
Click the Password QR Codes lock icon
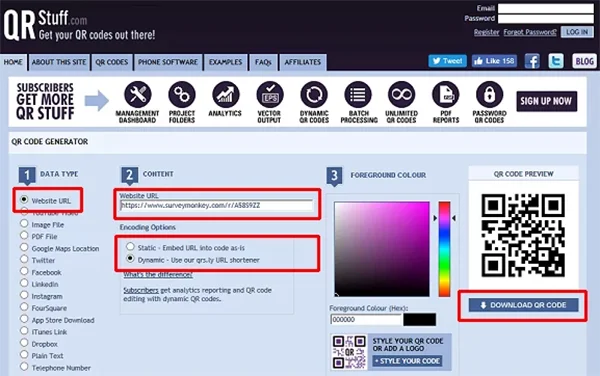point(489,94)
